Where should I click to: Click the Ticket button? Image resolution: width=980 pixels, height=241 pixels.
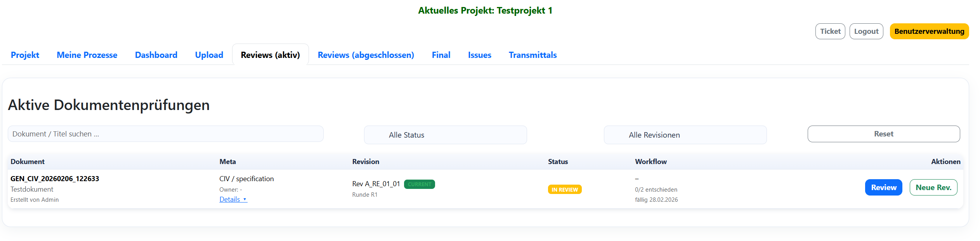tap(830, 31)
